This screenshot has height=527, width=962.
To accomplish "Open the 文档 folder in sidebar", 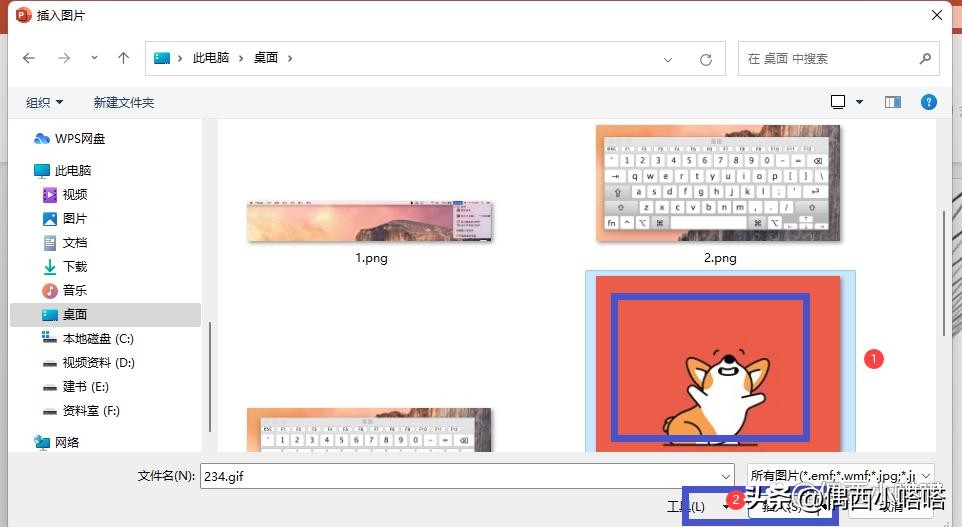I will (75, 242).
